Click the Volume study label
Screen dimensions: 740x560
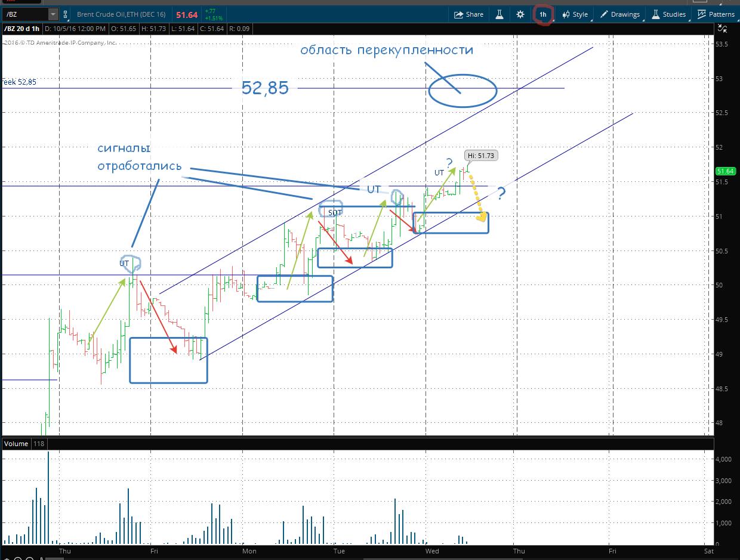(16, 444)
